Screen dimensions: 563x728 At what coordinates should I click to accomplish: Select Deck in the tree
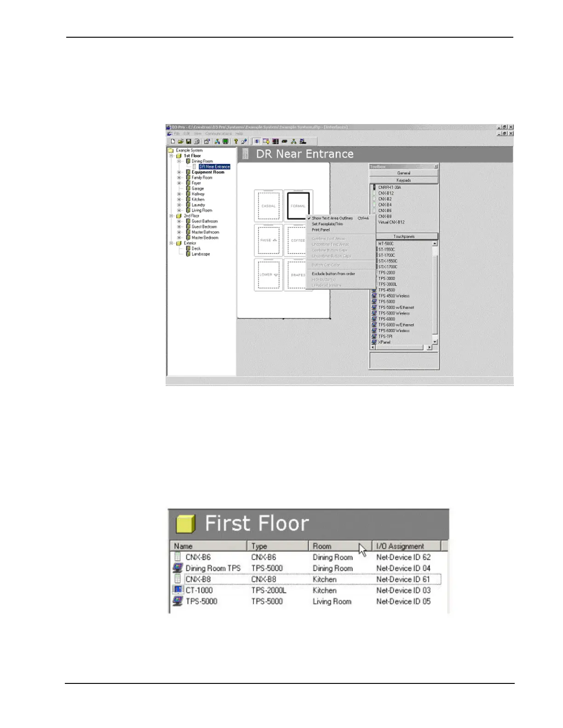click(196, 249)
